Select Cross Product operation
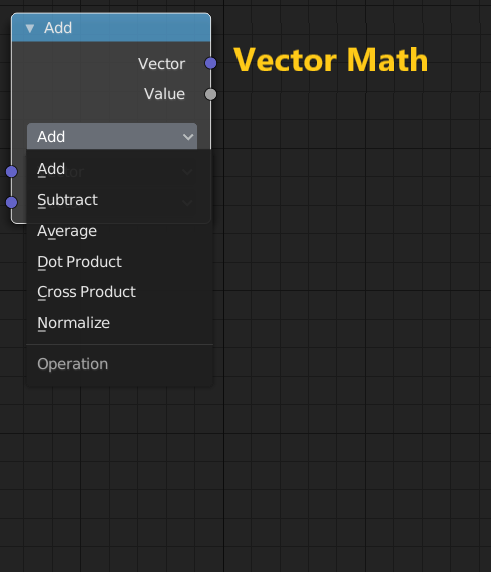Viewport: 491px width, 572px height. pyautogui.click(x=119, y=292)
